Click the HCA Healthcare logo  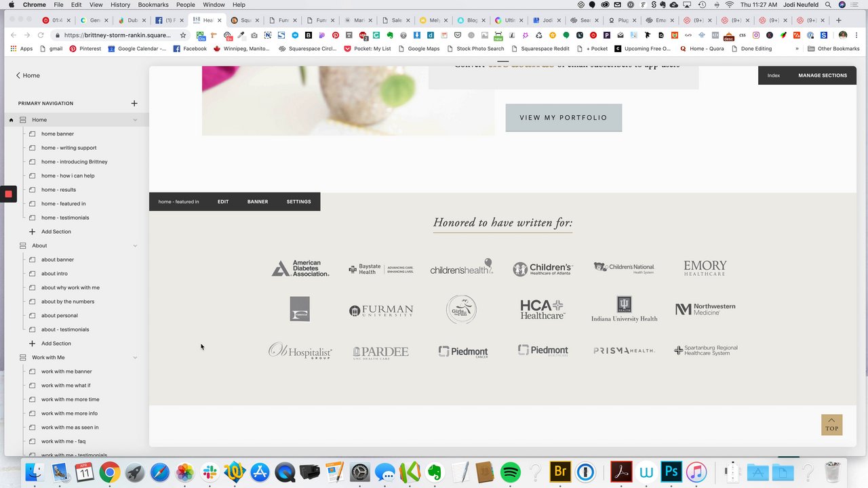click(542, 310)
